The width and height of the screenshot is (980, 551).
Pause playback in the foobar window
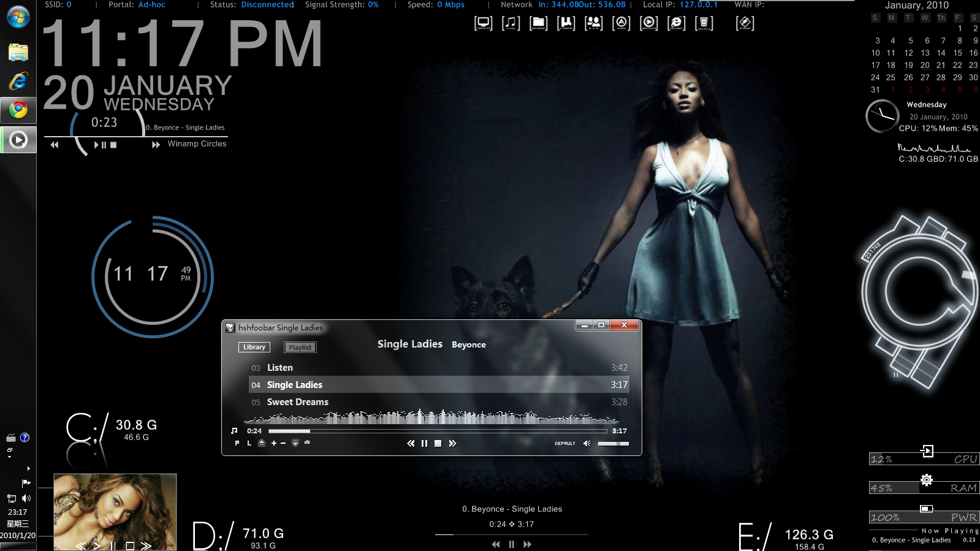(x=424, y=443)
